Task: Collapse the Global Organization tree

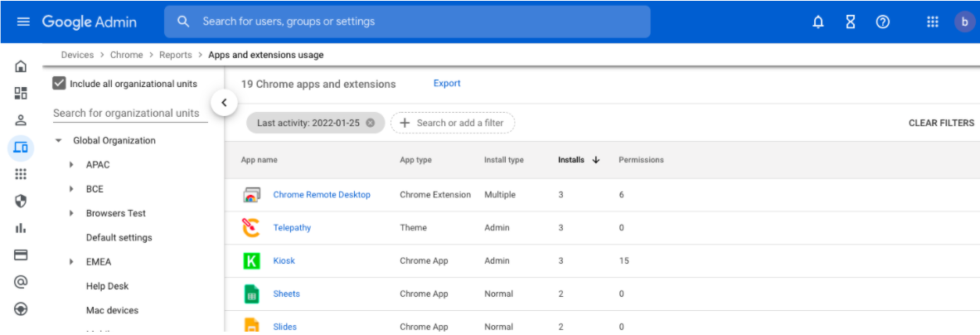Action: click(59, 141)
